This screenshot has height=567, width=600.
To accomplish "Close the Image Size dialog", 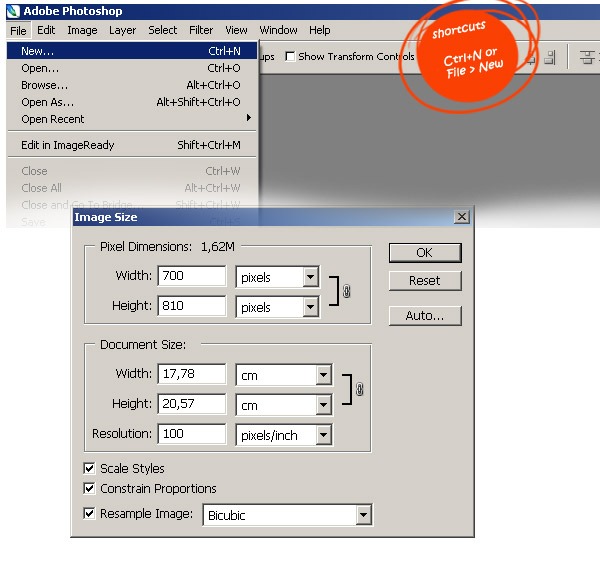I will point(462,217).
